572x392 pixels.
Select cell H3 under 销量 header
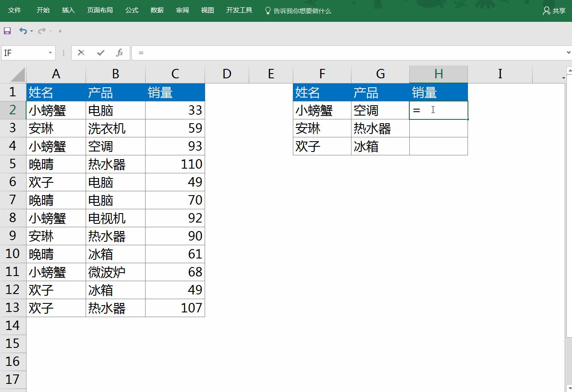coord(438,128)
